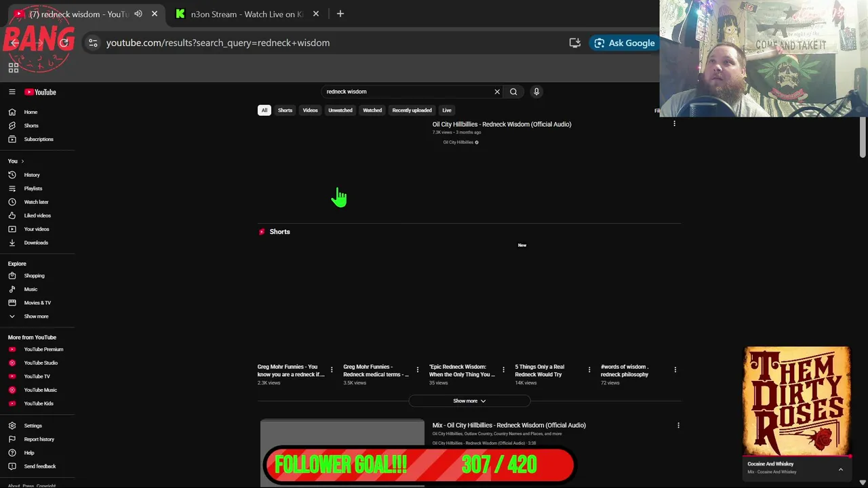
Task: Expand the You section chevron
Action: point(22,161)
